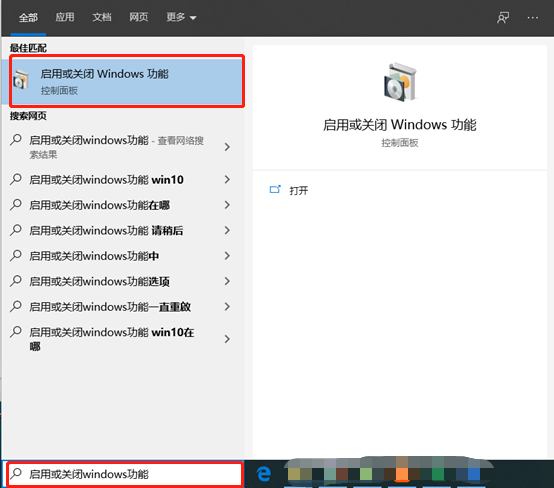Click search icon beside 在哪 suggestion
The width and height of the screenshot is (554, 488).
tap(16, 205)
